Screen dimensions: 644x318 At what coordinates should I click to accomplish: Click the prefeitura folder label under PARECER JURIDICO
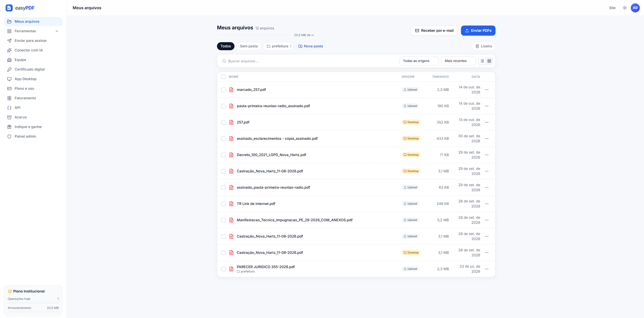pyautogui.click(x=246, y=272)
